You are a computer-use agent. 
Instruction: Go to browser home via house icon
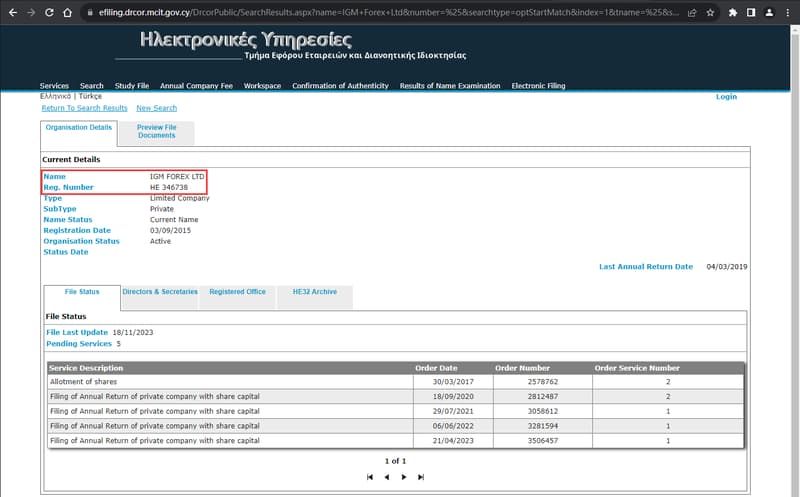point(67,12)
